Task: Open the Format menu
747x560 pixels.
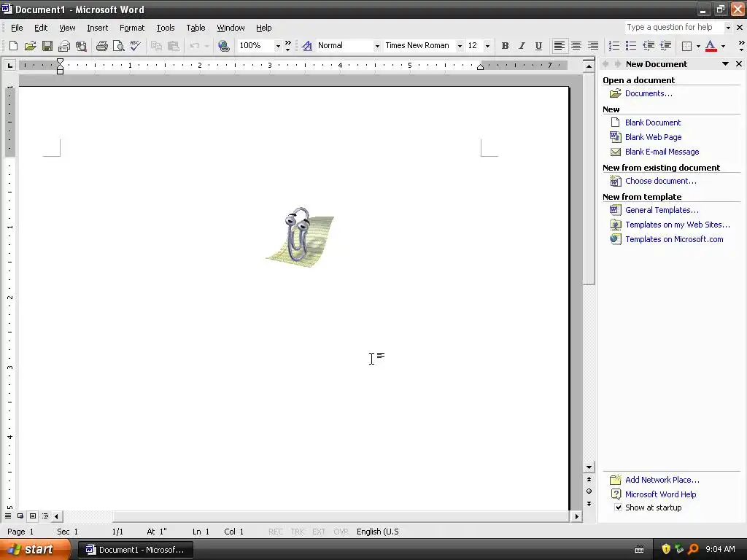Action: (x=132, y=28)
